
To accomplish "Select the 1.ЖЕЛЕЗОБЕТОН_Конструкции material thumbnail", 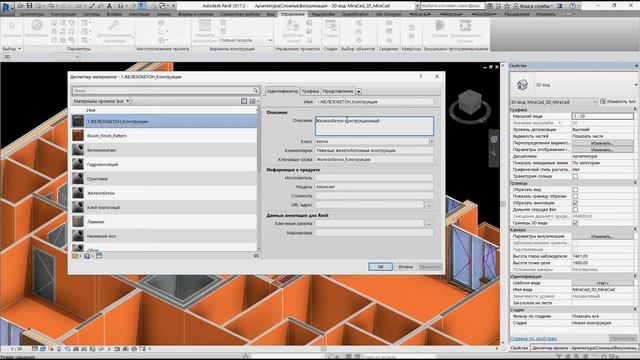I will tap(78, 121).
